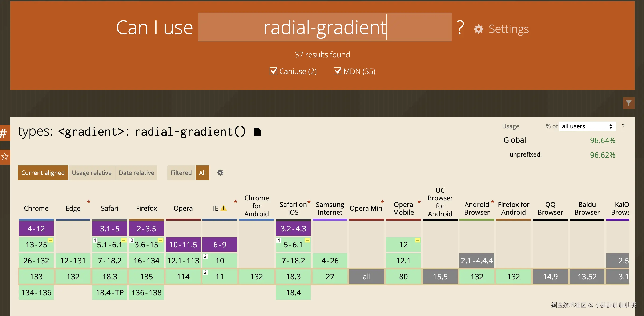The image size is (644, 316).
Task: Click the yellow prefix flag on Chrome 13-25
Action: coord(50,240)
